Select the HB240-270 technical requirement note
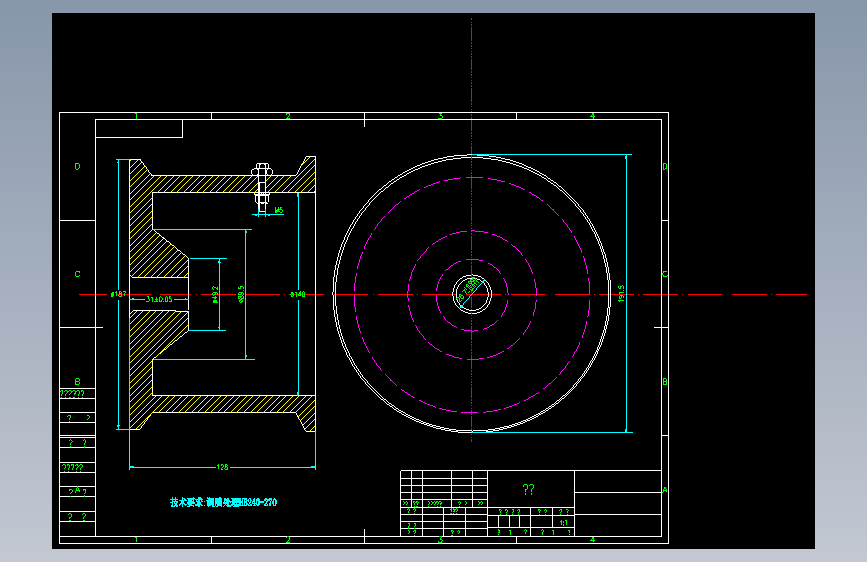 pyautogui.click(x=223, y=502)
